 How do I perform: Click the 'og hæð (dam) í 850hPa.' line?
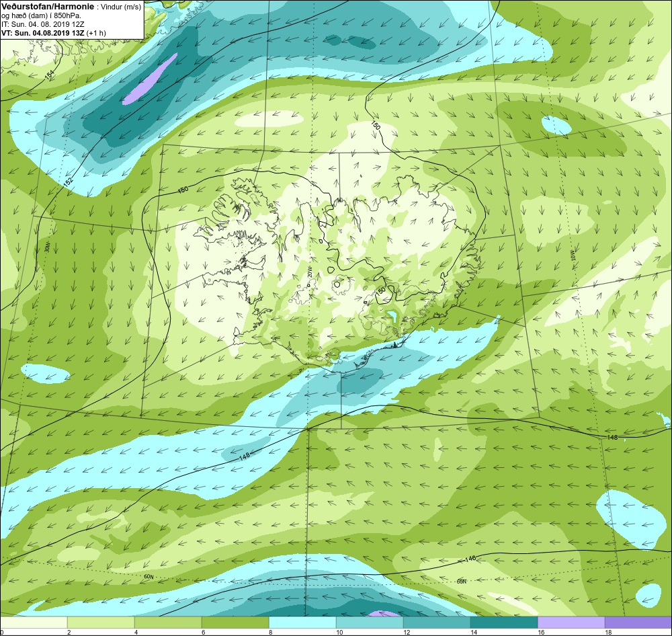pos(41,15)
